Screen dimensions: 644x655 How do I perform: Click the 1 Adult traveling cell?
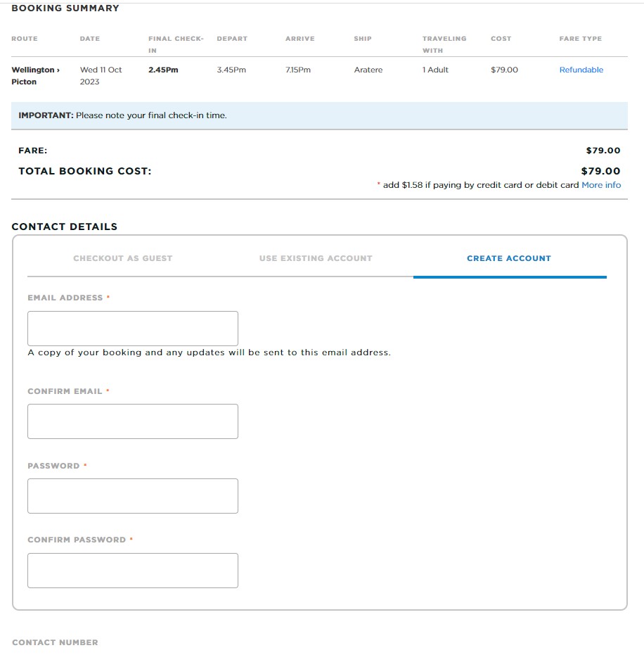pyautogui.click(x=435, y=70)
